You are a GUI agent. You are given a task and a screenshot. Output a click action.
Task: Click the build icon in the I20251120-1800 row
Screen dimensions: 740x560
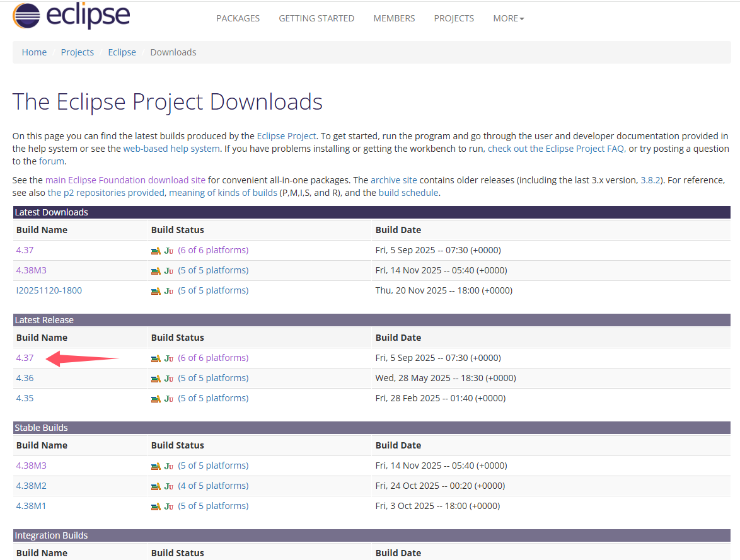pyautogui.click(x=156, y=292)
